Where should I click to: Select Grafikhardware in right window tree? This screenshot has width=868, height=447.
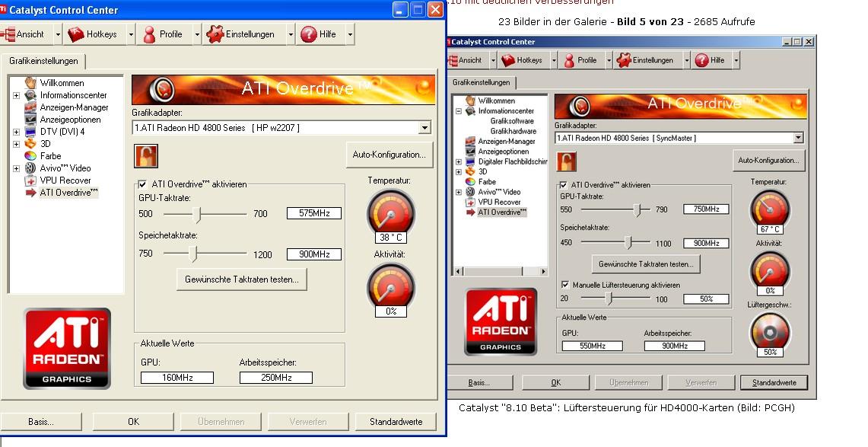[x=513, y=131]
